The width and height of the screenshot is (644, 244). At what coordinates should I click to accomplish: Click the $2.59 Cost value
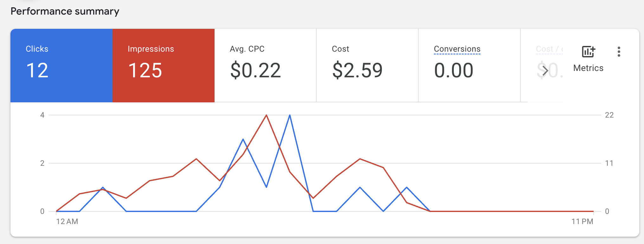357,70
